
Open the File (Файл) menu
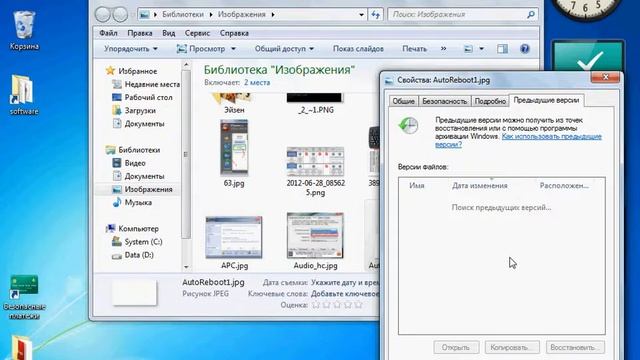pos(108,33)
